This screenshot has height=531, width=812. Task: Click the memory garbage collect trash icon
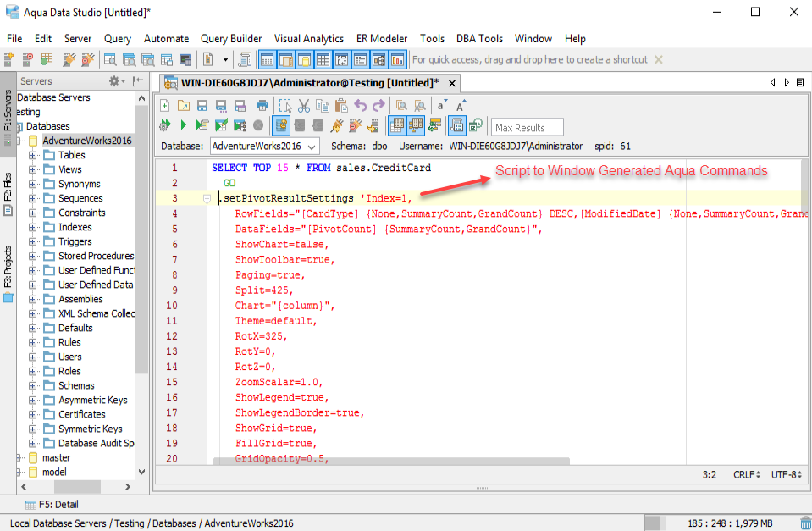(806, 523)
